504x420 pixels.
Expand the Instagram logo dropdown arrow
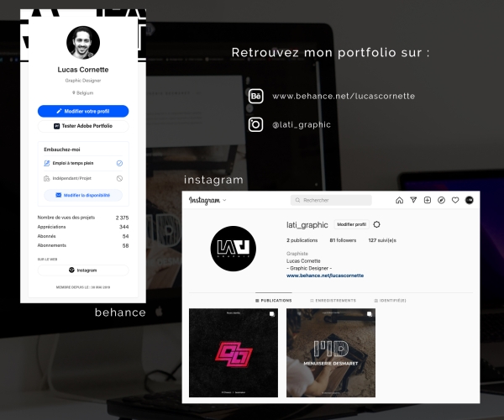pyautogui.click(x=224, y=200)
